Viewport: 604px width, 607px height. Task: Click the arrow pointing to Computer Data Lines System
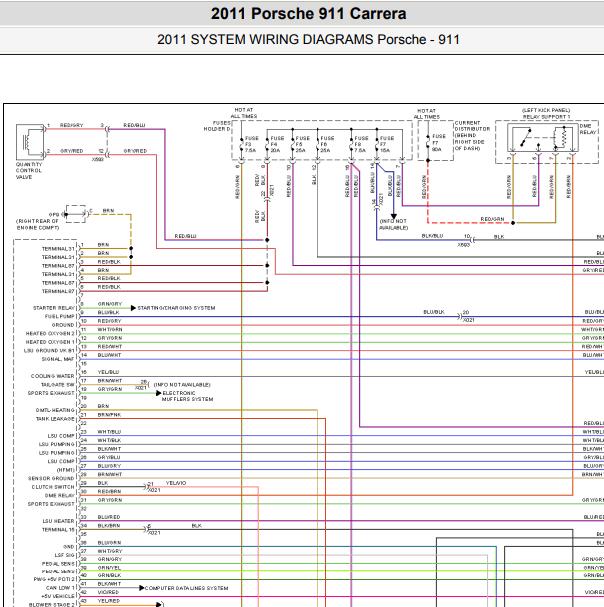(x=141, y=588)
